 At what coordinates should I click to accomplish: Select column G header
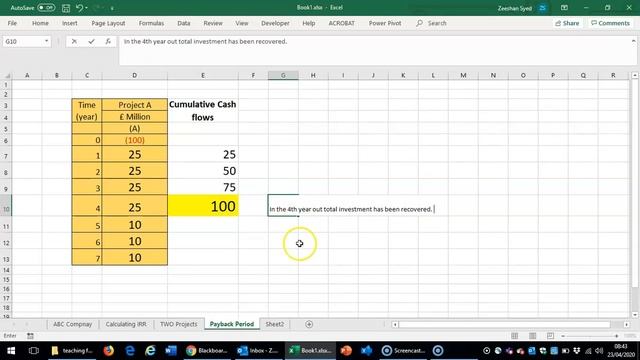(283, 76)
